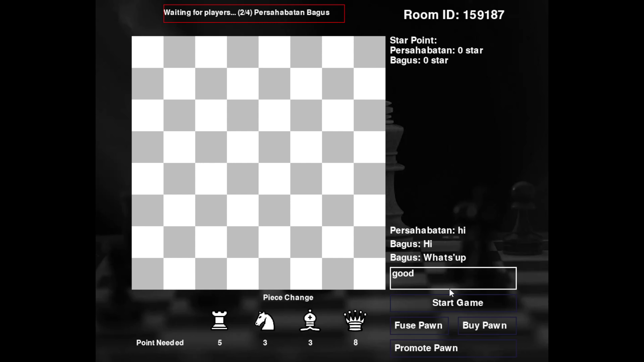Select the queen piece change icon
Viewport: 644px width, 362px height.
[355, 320]
